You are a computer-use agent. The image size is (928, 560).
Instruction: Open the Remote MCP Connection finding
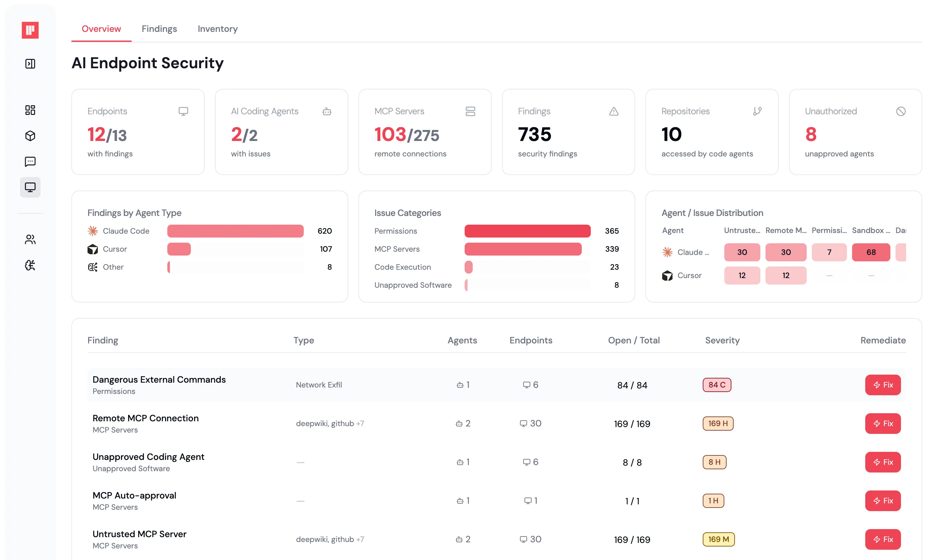click(145, 418)
